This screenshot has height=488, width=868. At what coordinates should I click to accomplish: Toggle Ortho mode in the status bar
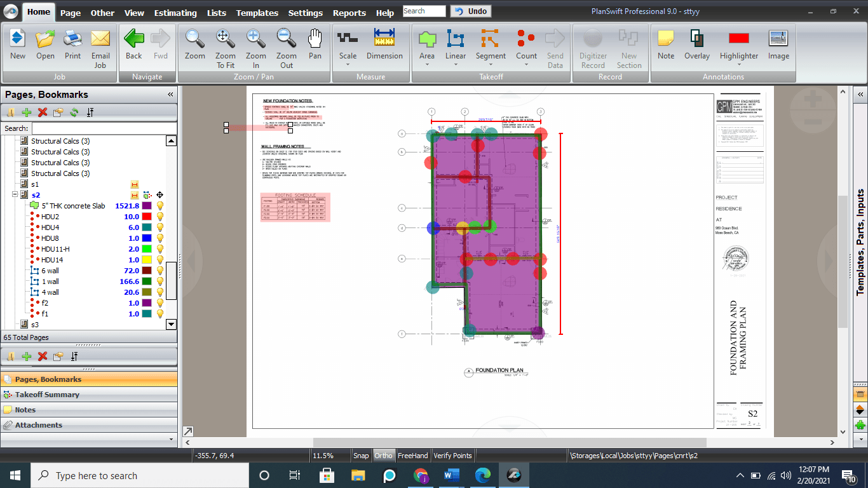pos(383,455)
